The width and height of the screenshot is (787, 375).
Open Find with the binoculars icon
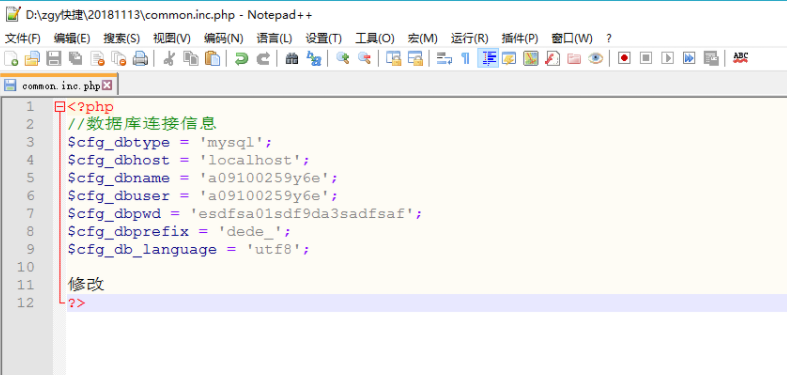click(292, 58)
